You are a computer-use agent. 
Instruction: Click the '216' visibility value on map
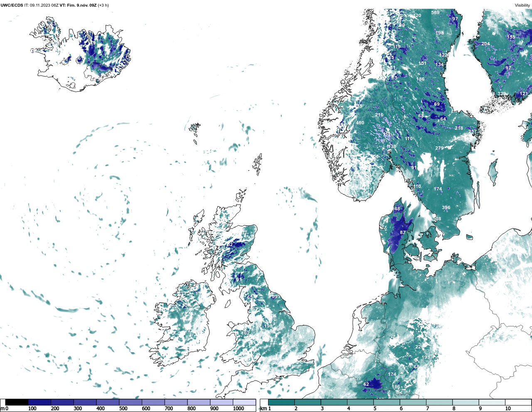click(379, 115)
